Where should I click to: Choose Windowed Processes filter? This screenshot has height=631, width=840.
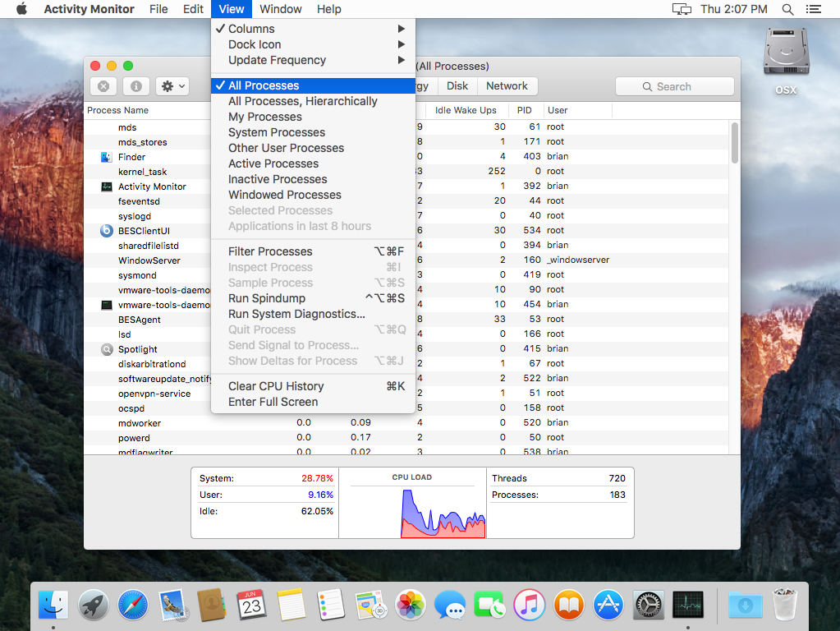314,195
